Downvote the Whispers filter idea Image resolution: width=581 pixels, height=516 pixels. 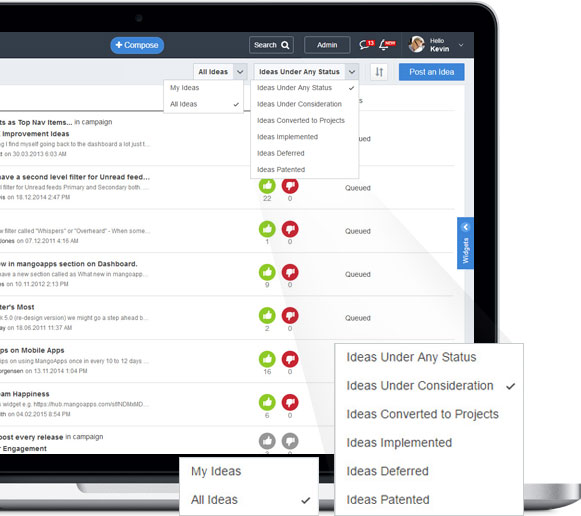(290, 229)
